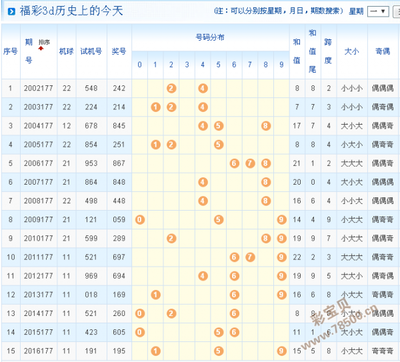The width and height of the screenshot is (400, 362).
Task: Click 试机号 value 599
Action: click(x=91, y=238)
